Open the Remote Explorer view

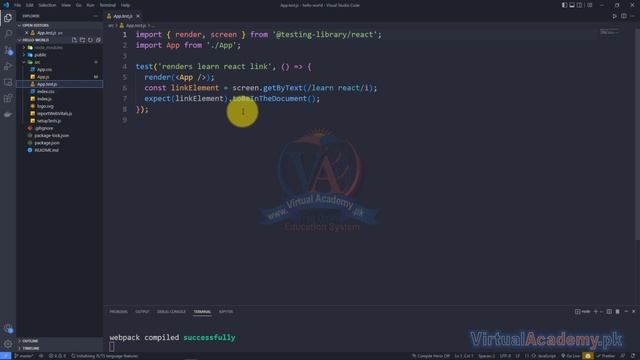8,82
